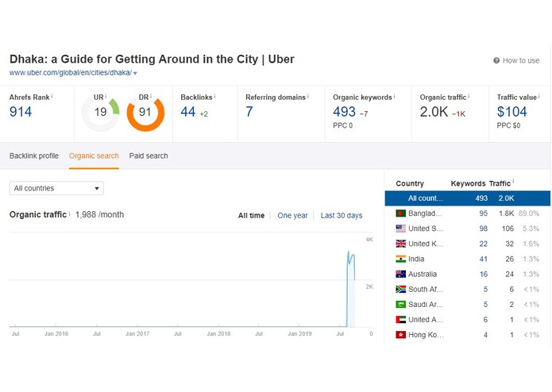Select the All countries row in the country table
This screenshot has width=552, height=392.
click(x=468, y=198)
